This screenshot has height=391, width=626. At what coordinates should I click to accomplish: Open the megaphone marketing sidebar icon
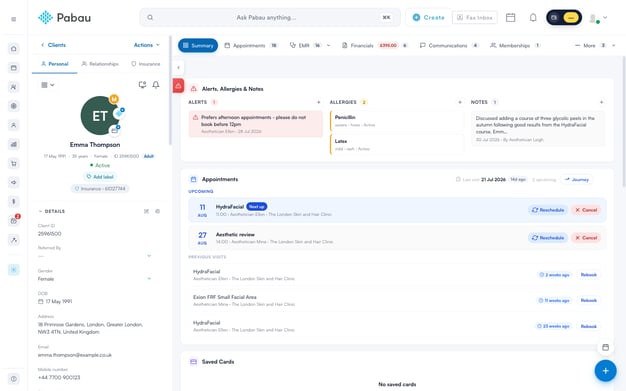(14, 183)
